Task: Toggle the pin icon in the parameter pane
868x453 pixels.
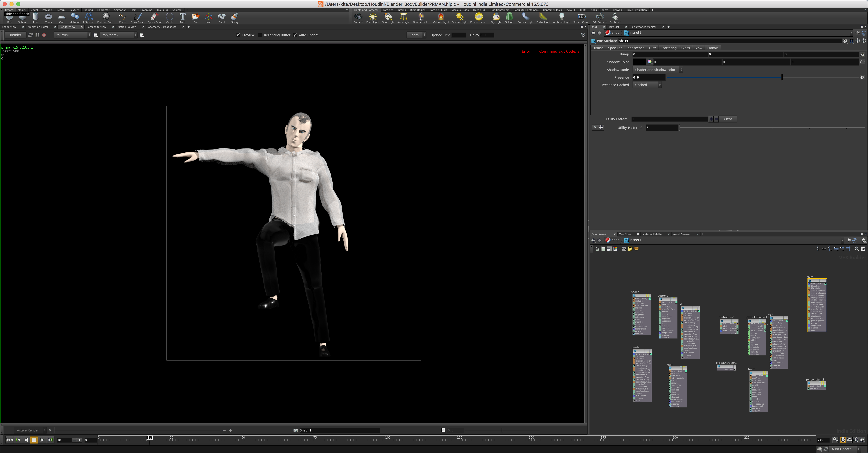Action: pos(858,33)
